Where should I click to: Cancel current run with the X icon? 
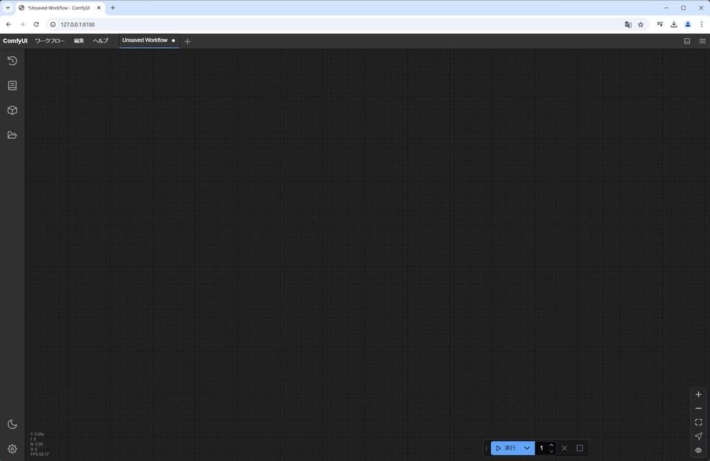(x=564, y=448)
